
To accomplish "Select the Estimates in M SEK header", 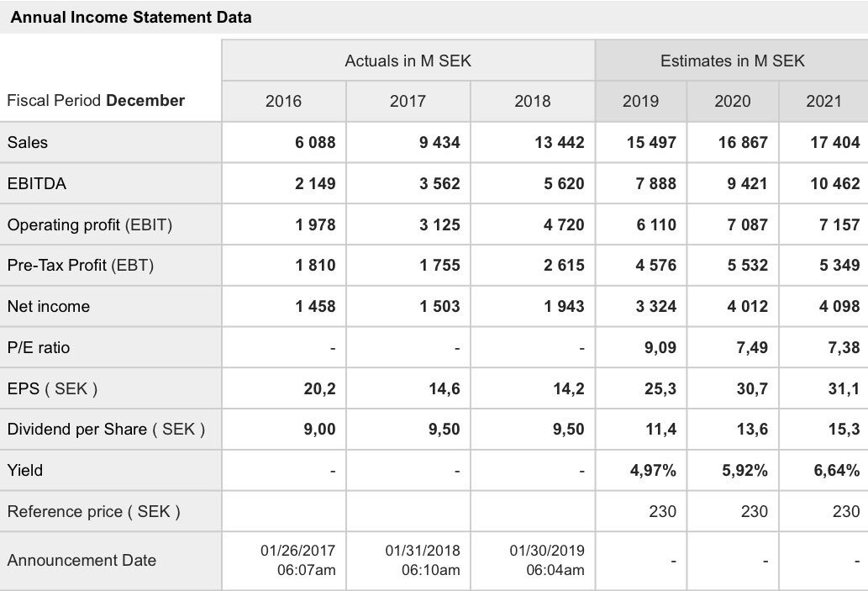I will tap(732, 61).
